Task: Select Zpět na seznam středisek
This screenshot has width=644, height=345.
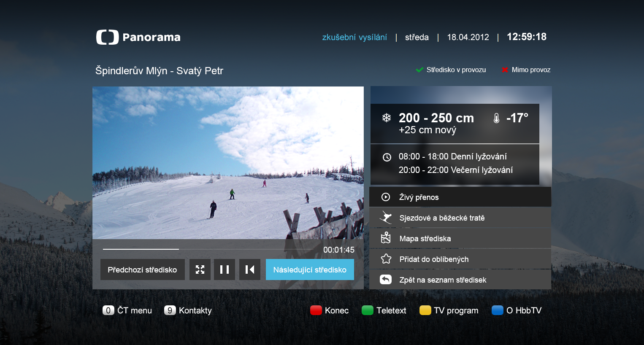Action: 443,279
